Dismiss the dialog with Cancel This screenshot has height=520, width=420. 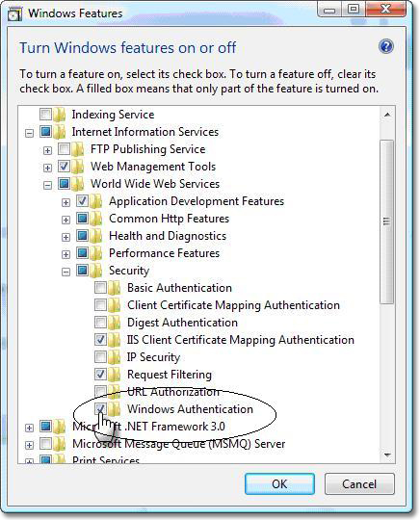359,484
